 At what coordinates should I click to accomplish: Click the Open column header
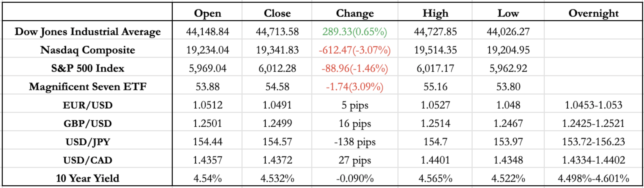pyautogui.click(x=207, y=13)
